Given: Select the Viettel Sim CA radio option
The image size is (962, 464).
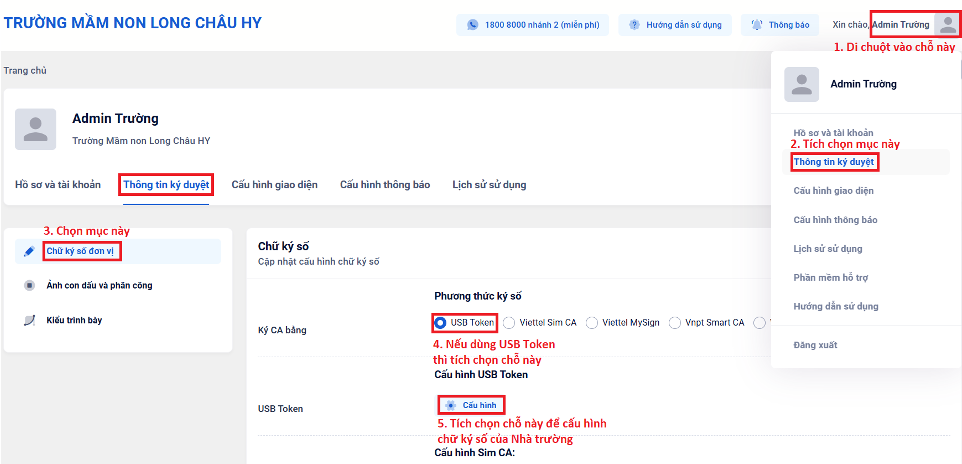Looking at the screenshot, I should point(509,323).
